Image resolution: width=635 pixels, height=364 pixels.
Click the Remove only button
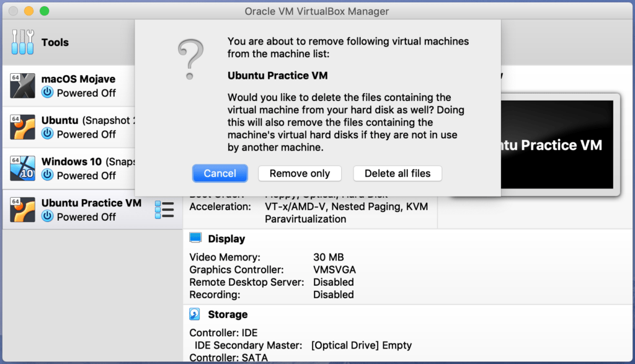coord(300,173)
